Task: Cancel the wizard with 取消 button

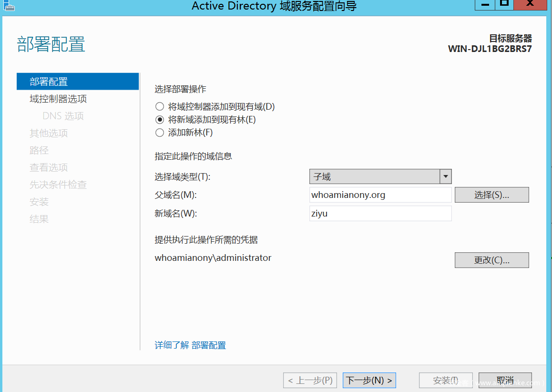Action: [x=505, y=381]
